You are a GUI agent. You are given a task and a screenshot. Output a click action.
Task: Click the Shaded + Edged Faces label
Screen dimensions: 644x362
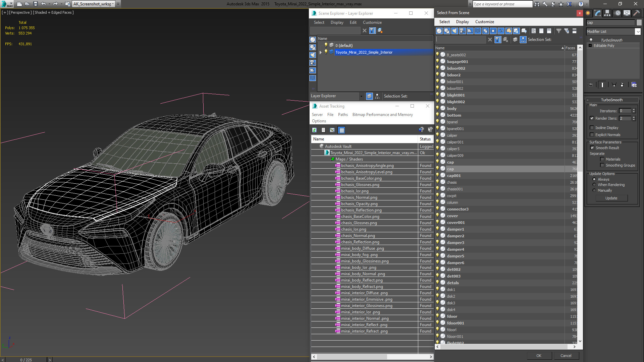click(53, 12)
